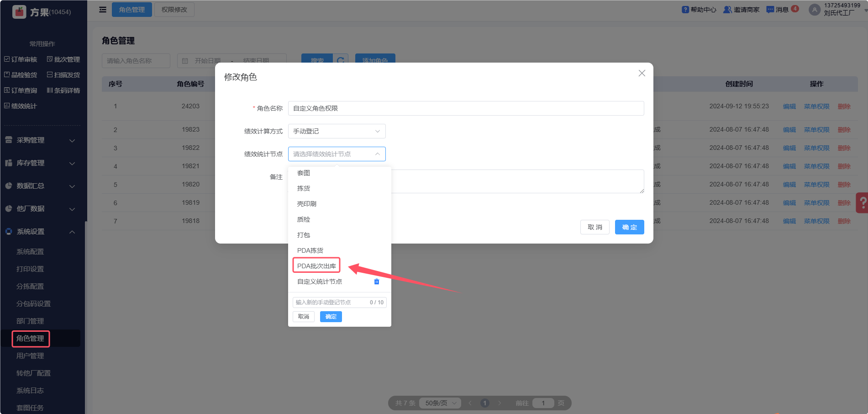
Task: Click 编辑 for the 19820 row
Action: point(789,185)
